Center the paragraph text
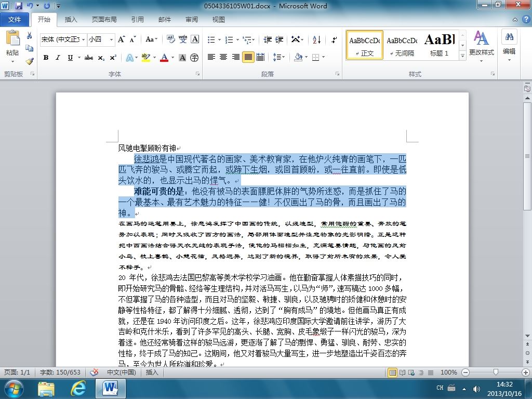This screenshot has height=399, width=532. (223, 57)
